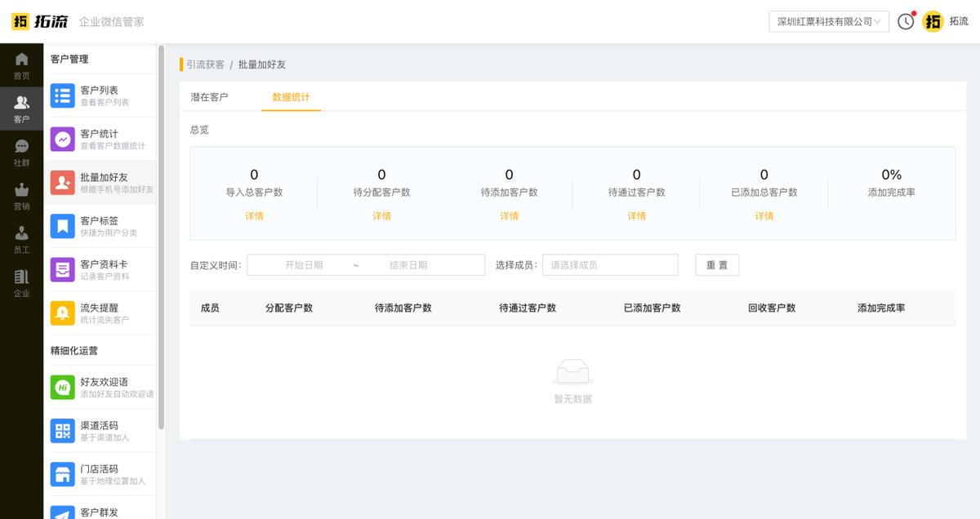Click the 流失提醒 churn reminder icon
Viewport: 980px width, 519px height.
pos(63,313)
